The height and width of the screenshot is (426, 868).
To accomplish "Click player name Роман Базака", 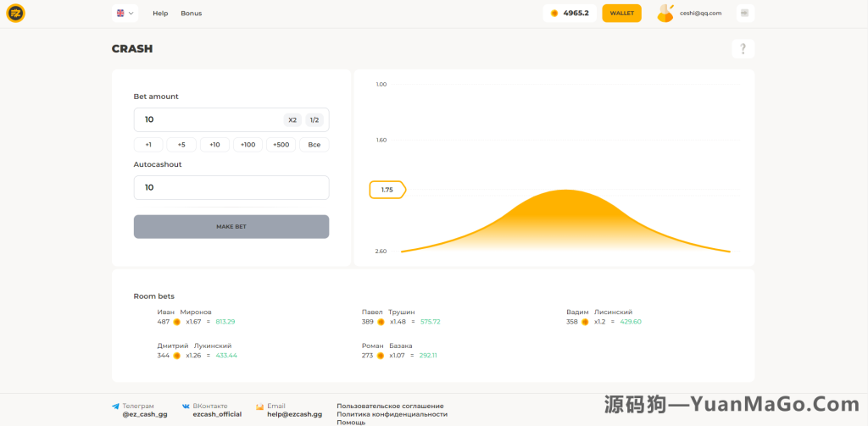I will [x=387, y=346].
